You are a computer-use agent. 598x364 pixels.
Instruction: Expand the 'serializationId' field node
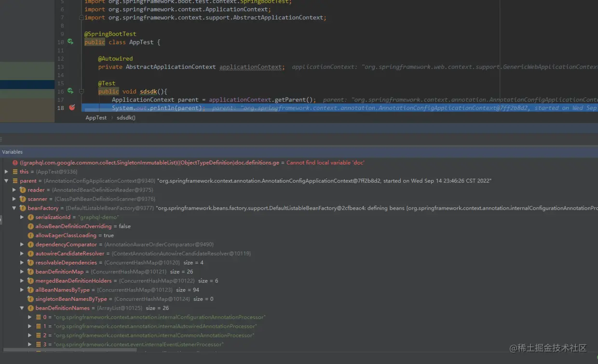(x=22, y=217)
